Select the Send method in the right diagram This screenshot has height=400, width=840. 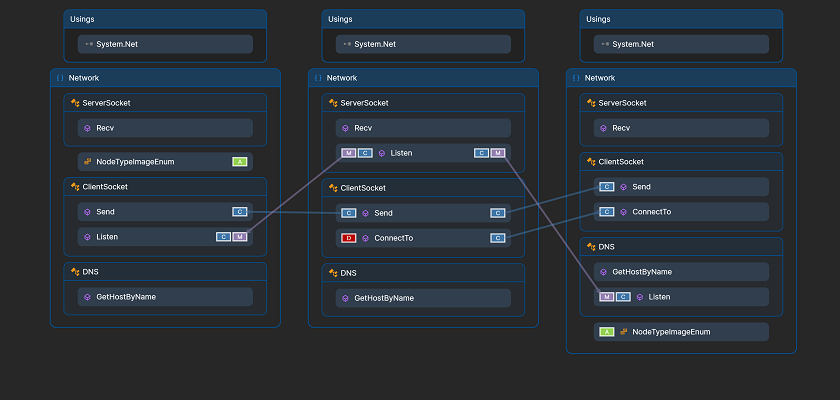642,187
